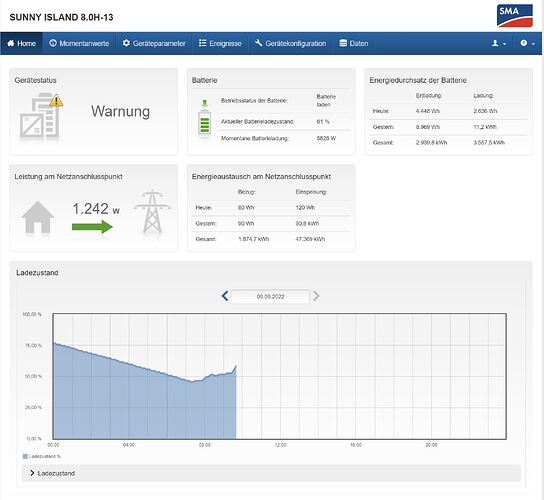The image size is (544, 500).
Task: Click the Ereignisse list icon
Action: [x=203, y=43]
